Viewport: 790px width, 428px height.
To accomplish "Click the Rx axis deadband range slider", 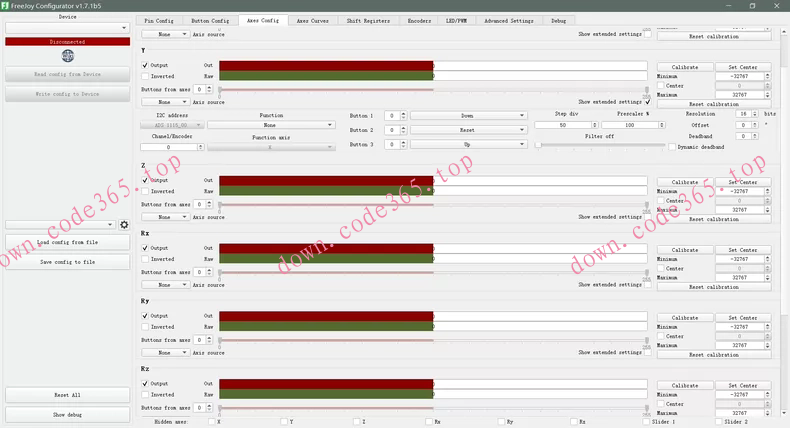I will [433, 273].
